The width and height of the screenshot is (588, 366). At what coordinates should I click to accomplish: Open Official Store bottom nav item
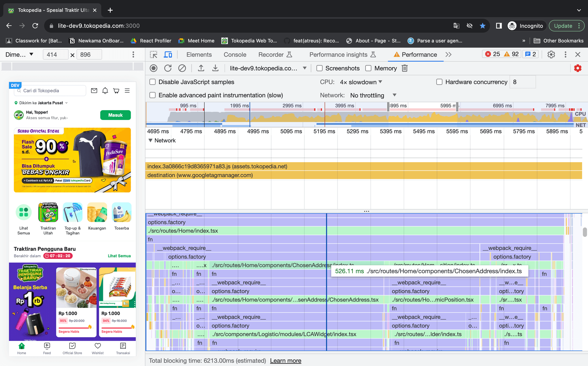click(72, 349)
